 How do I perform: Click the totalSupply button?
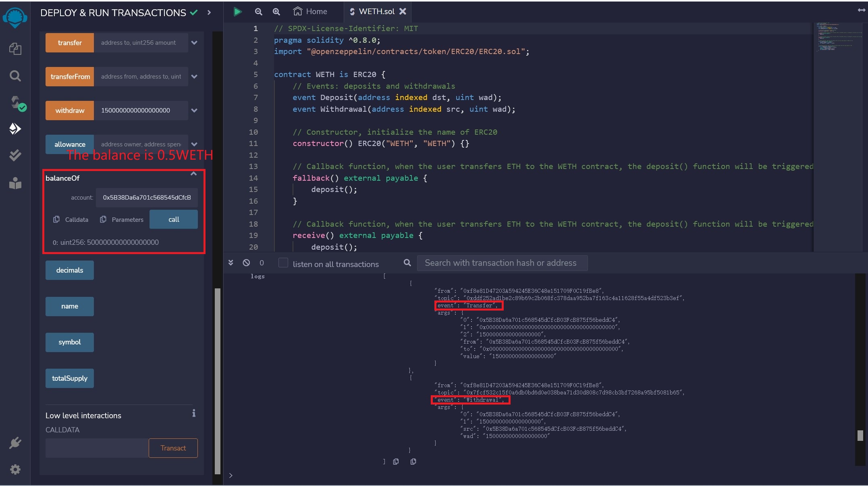click(70, 378)
